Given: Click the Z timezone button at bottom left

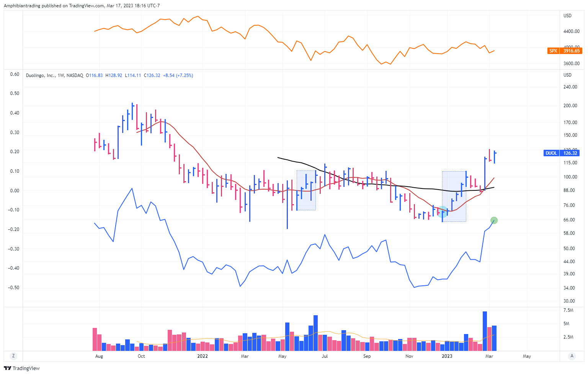Looking at the screenshot, I should [x=13, y=356].
